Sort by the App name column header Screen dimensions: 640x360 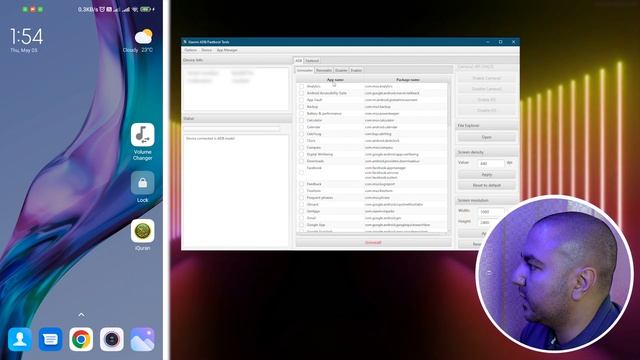336,80
